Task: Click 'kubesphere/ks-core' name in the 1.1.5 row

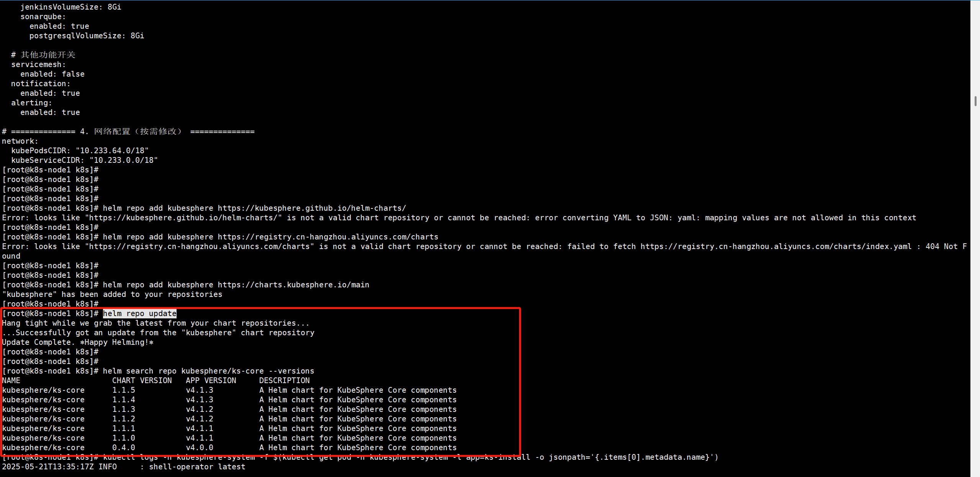Action: [43, 390]
